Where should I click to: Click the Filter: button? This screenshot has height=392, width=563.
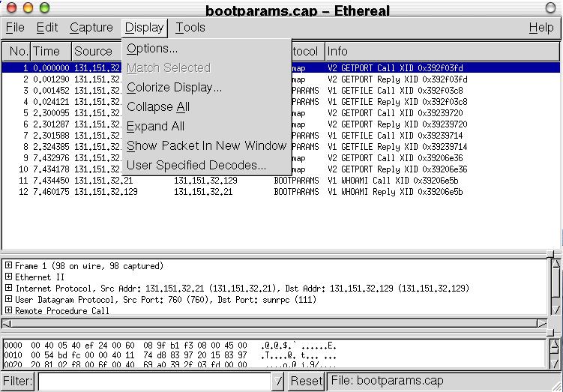tap(17, 381)
